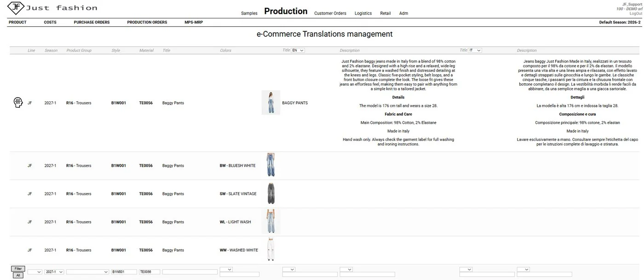Viewport: 644px width, 280px height.
Task: Open the EN Description filter operator dropdown
Action: click(x=346, y=269)
